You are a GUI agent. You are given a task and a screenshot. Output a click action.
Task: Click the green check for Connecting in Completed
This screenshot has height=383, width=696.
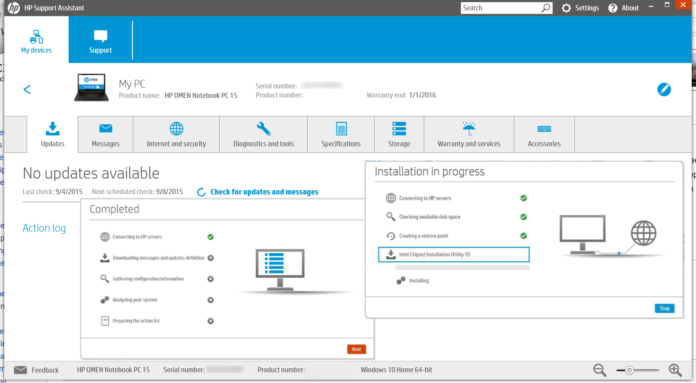pyautogui.click(x=210, y=237)
